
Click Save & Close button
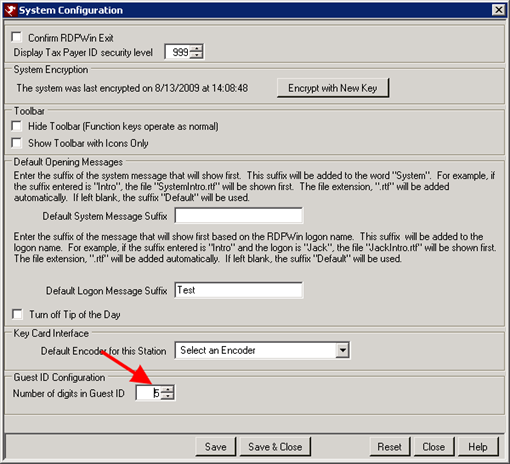[275, 447]
